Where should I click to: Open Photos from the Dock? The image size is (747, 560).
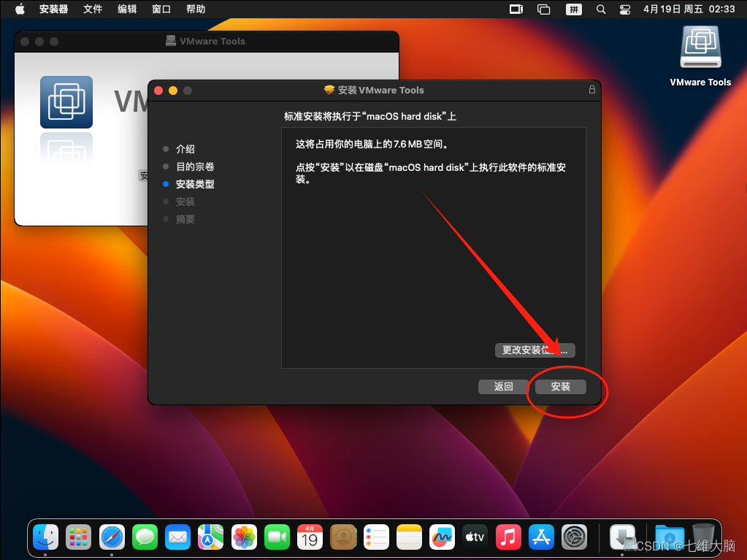click(244, 537)
